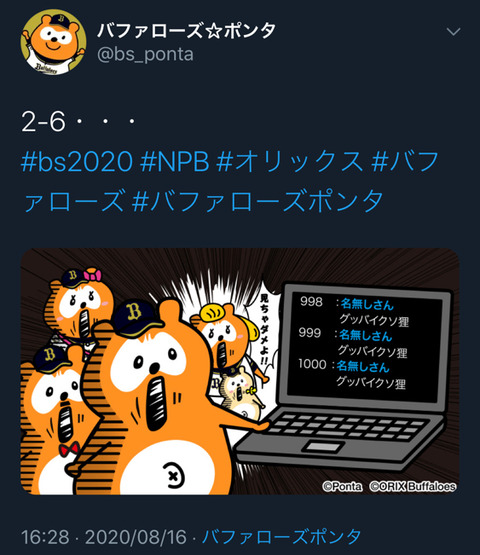Open hashtag #バファローズポンタ
The height and width of the screenshot is (555, 480).
coord(258,200)
